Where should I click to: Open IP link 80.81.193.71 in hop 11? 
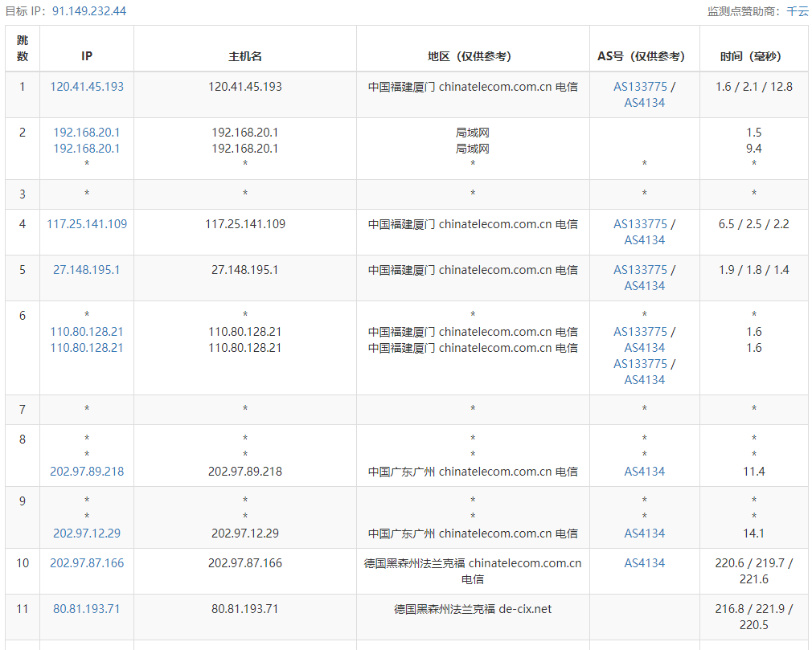[x=87, y=608]
